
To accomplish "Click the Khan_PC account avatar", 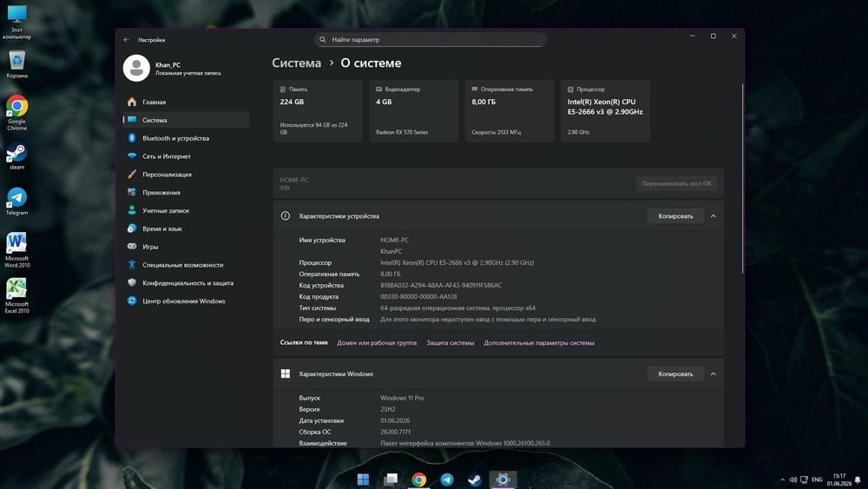I will [136, 68].
